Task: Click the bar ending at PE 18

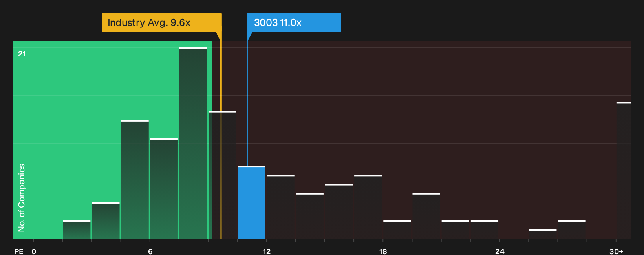Action: tap(368, 207)
